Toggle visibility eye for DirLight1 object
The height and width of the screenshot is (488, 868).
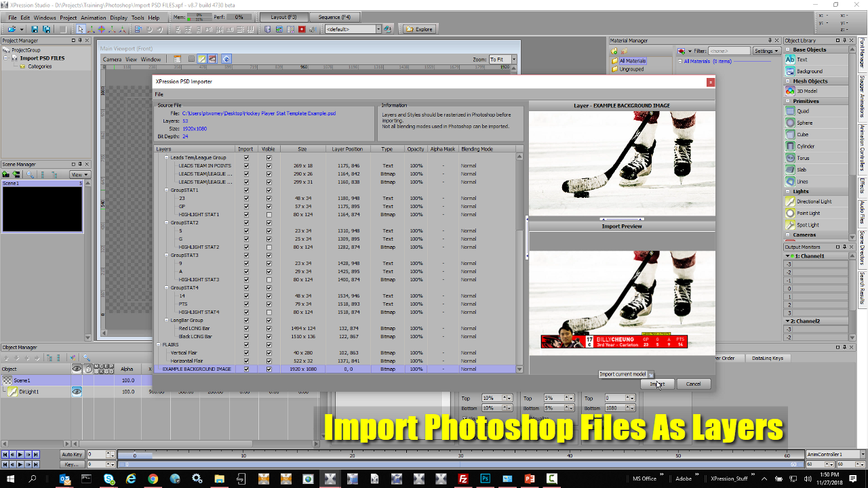click(x=77, y=392)
